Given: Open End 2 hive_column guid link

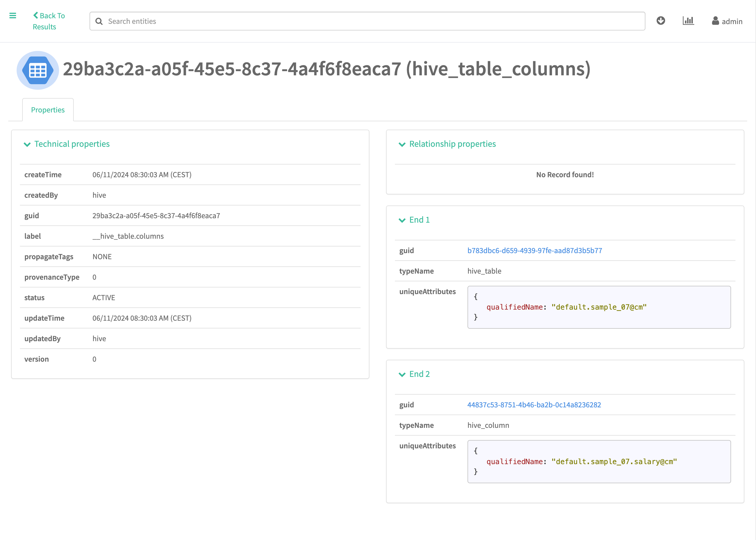Looking at the screenshot, I should pyautogui.click(x=534, y=405).
